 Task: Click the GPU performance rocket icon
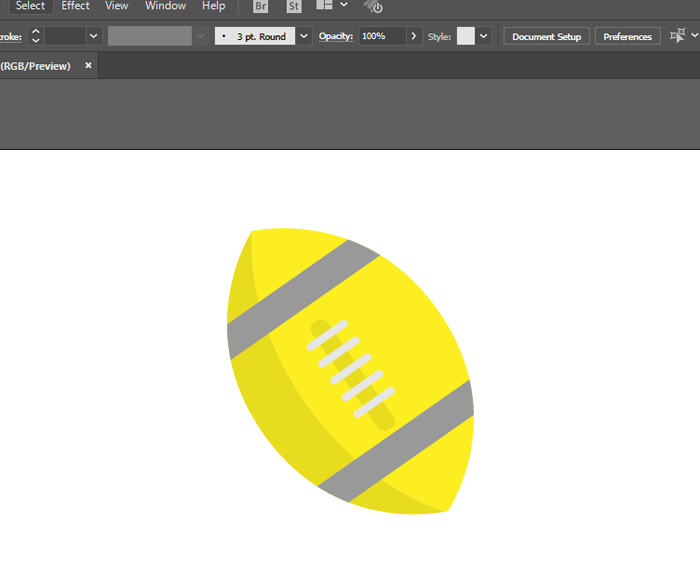point(373,6)
